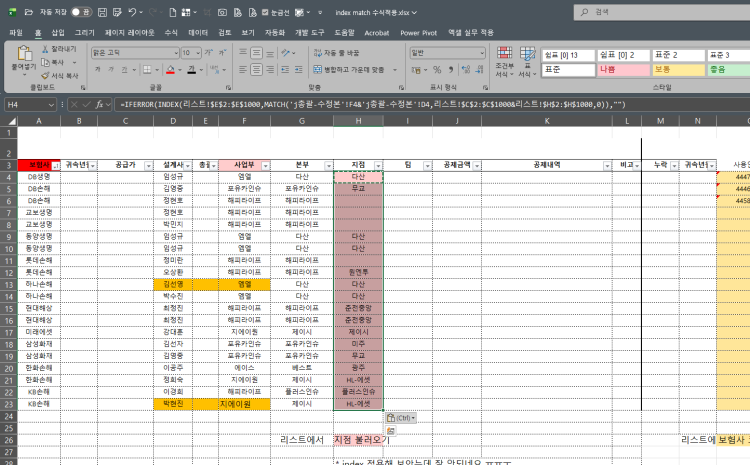Open the 삽입 (Insert) tab

click(x=58, y=33)
